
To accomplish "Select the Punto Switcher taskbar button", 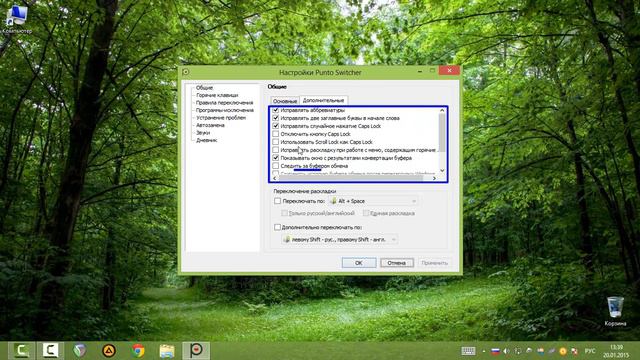I will coord(196,351).
